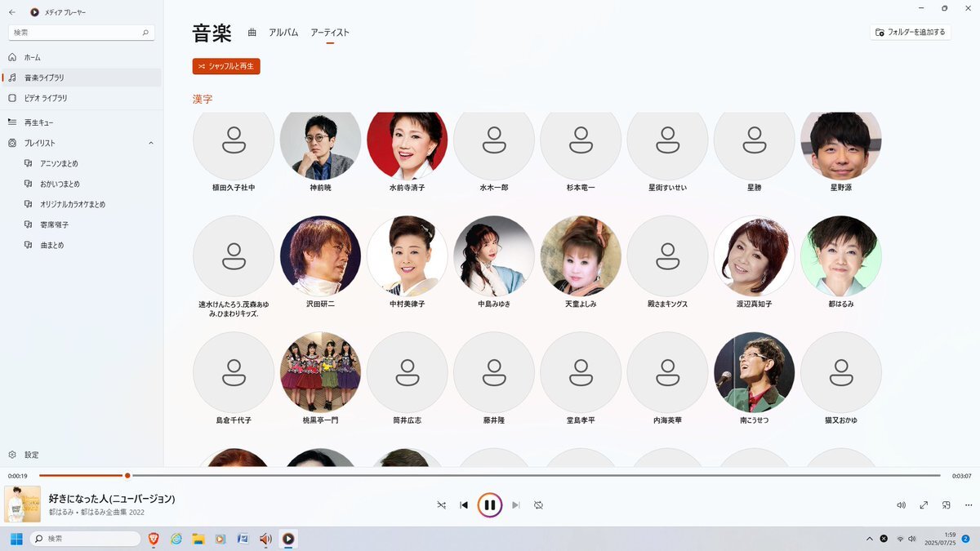Go back with the arrow in the title bar
This screenshot has height=551, width=980.
(x=12, y=12)
